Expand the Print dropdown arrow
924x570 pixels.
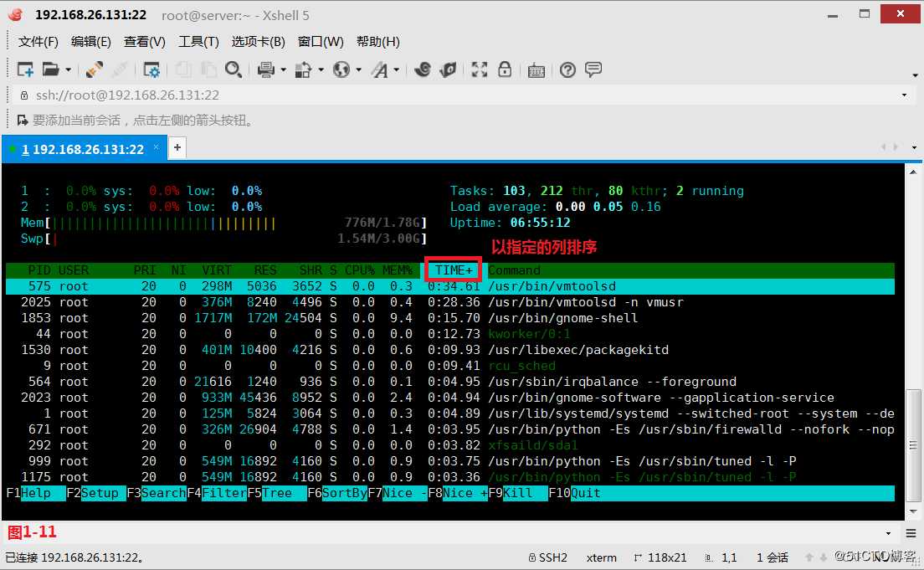pyautogui.click(x=284, y=69)
